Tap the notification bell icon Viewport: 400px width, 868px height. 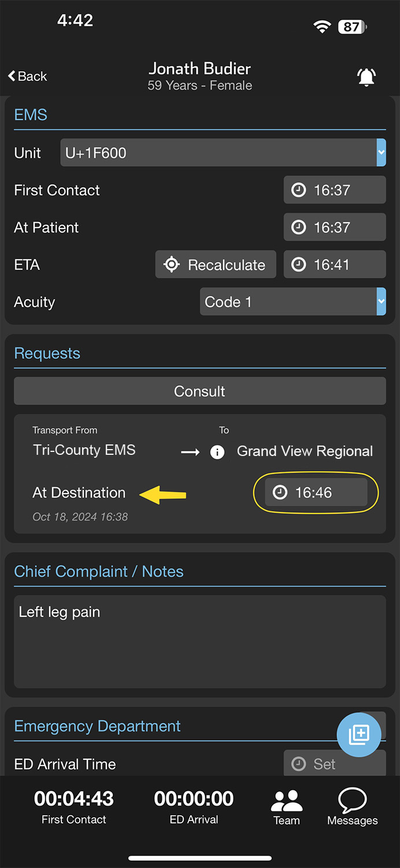(366, 77)
